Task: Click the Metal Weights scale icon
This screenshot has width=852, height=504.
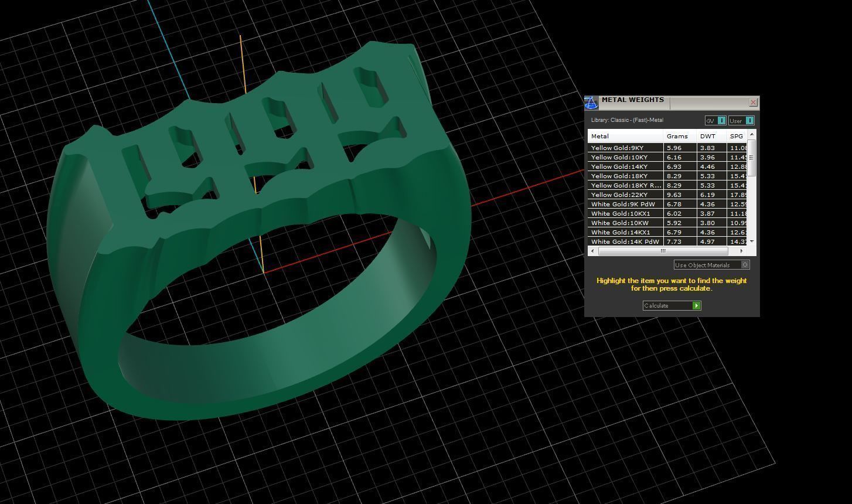Action: pos(591,103)
